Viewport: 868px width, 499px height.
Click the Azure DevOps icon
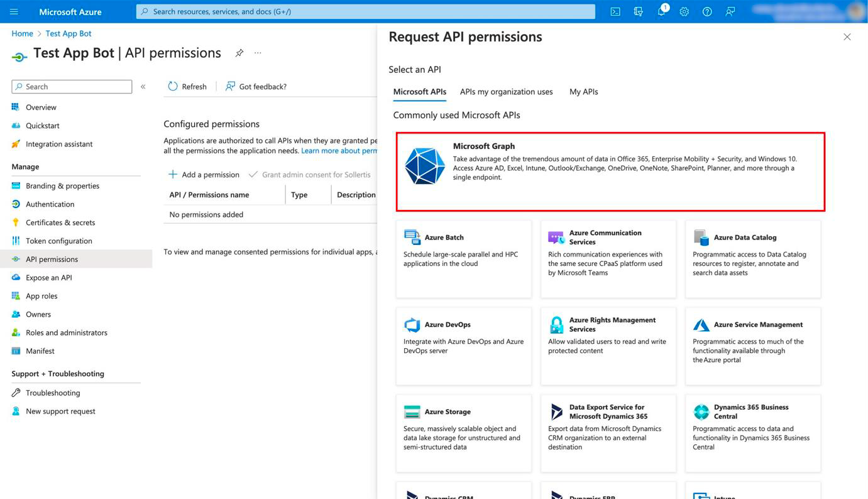412,325
